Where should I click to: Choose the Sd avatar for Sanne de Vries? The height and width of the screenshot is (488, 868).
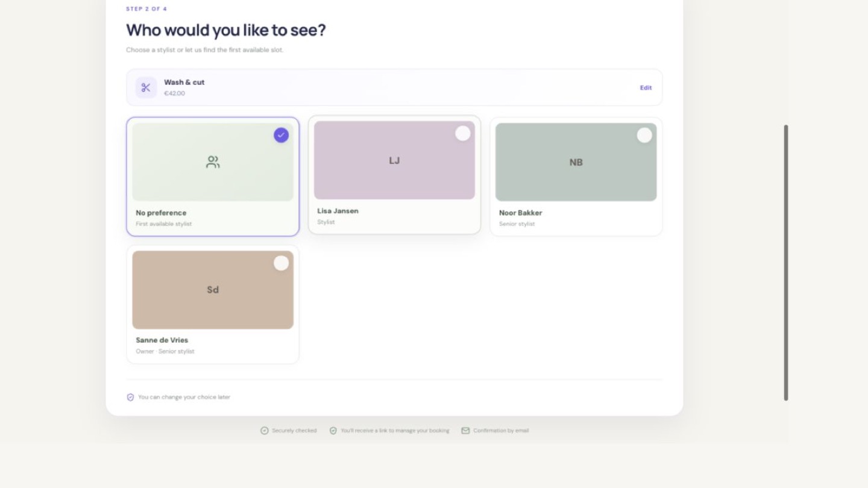pos(213,290)
